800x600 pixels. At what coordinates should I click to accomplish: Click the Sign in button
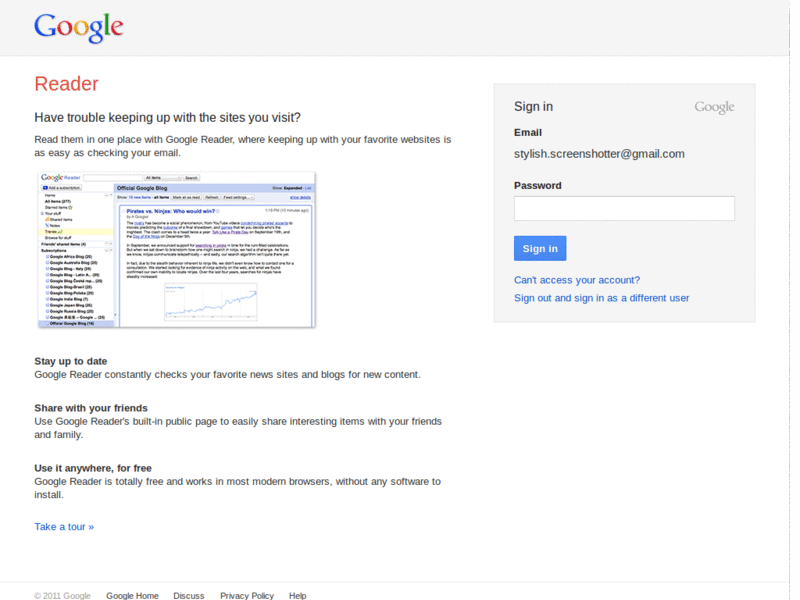pos(540,248)
